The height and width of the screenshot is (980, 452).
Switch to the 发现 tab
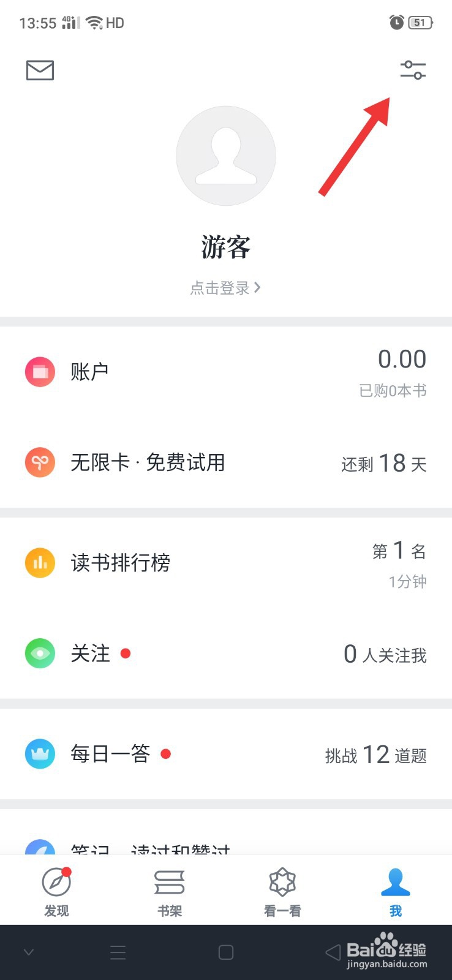(56, 891)
